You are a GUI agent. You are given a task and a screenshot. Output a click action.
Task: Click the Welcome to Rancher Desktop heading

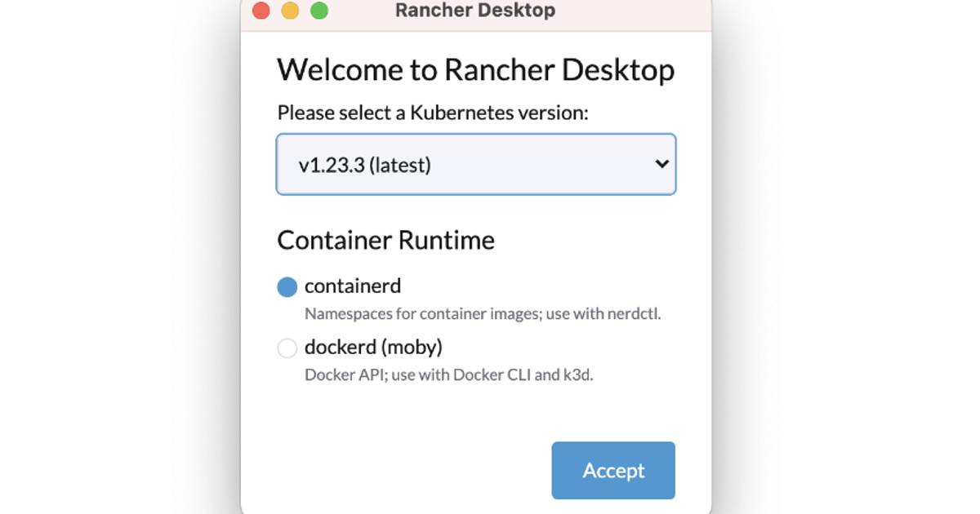pyautogui.click(x=477, y=71)
